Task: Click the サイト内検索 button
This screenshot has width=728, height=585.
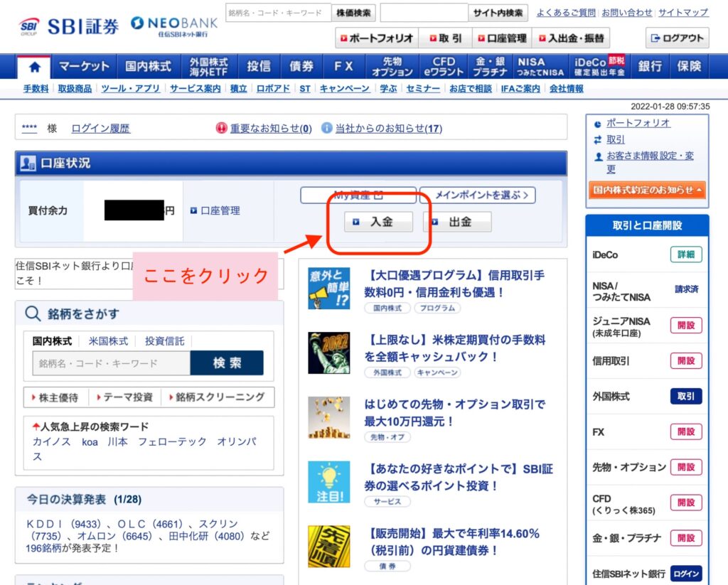Action: [x=497, y=13]
